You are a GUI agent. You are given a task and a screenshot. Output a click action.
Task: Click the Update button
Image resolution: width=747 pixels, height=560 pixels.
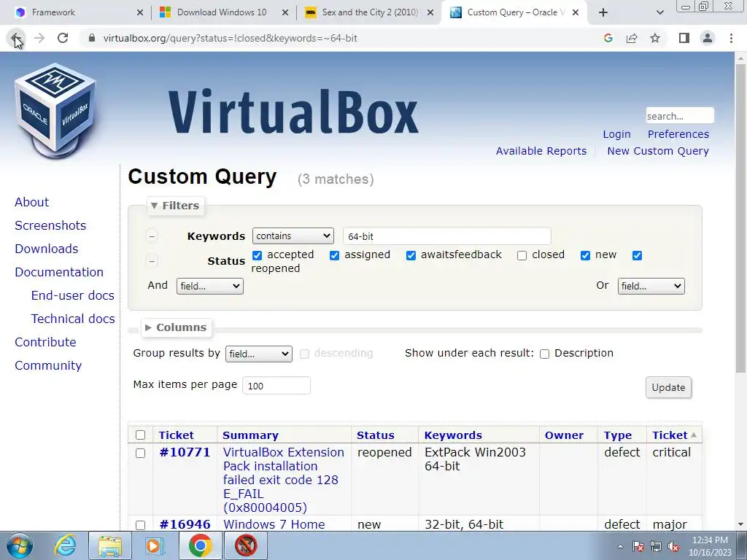[x=668, y=388]
